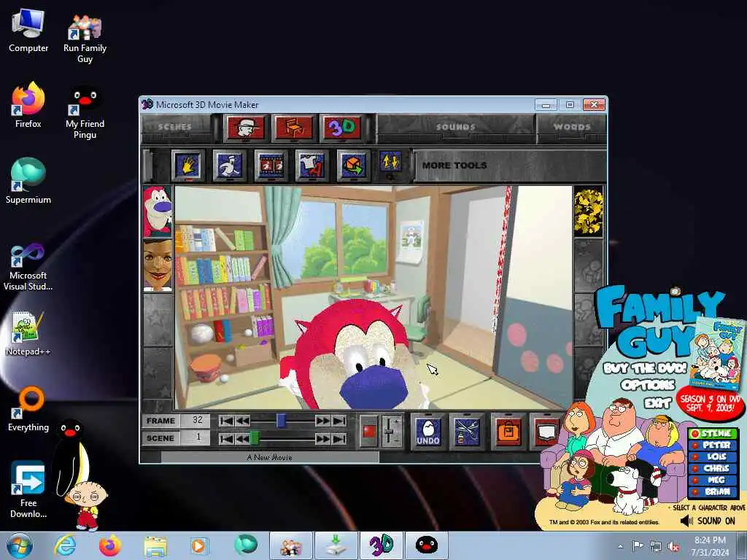Click the red map icon beside portfolio
The height and width of the screenshot is (560, 747).
(546, 432)
